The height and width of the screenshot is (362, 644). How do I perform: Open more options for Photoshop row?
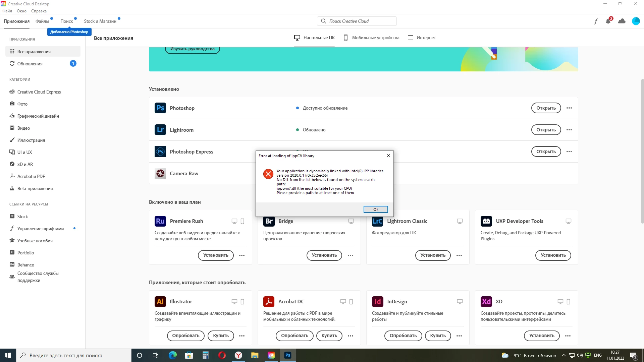[569, 108]
